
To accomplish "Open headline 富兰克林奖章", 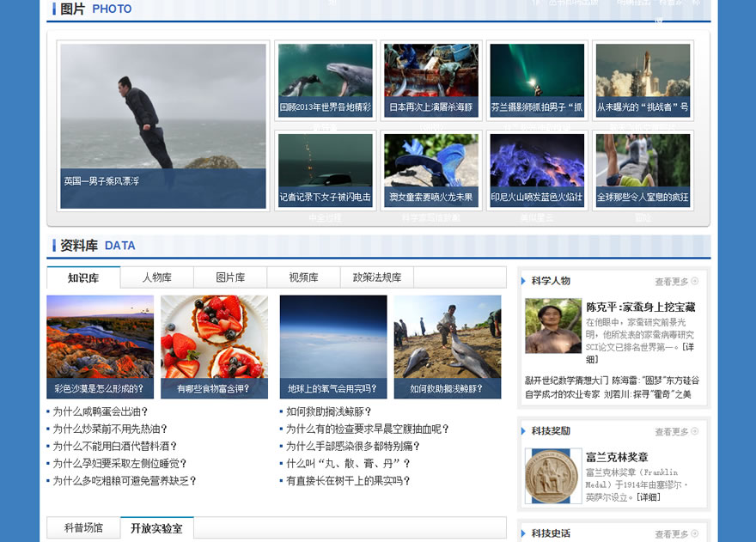I will [x=617, y=457].
